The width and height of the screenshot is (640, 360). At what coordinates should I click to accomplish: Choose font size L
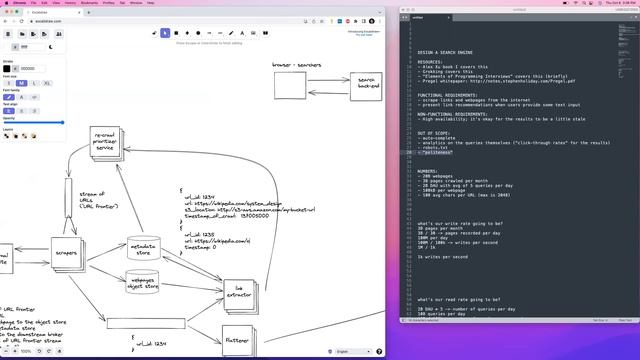pyautogui.click(x=34, y=83)
